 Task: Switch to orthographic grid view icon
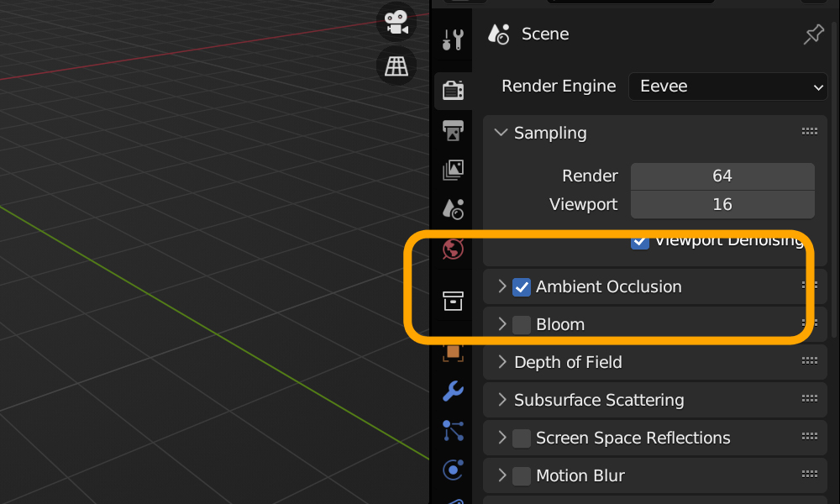pos(396,66)
